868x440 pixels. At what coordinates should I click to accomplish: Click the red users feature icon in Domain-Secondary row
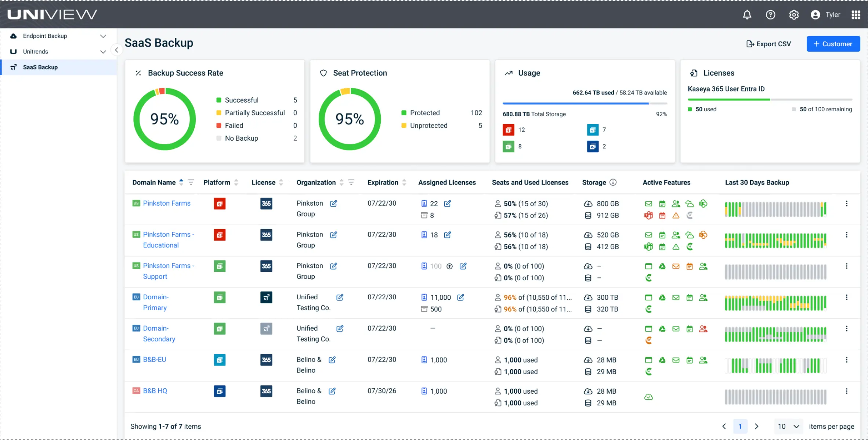coord(703,329)
